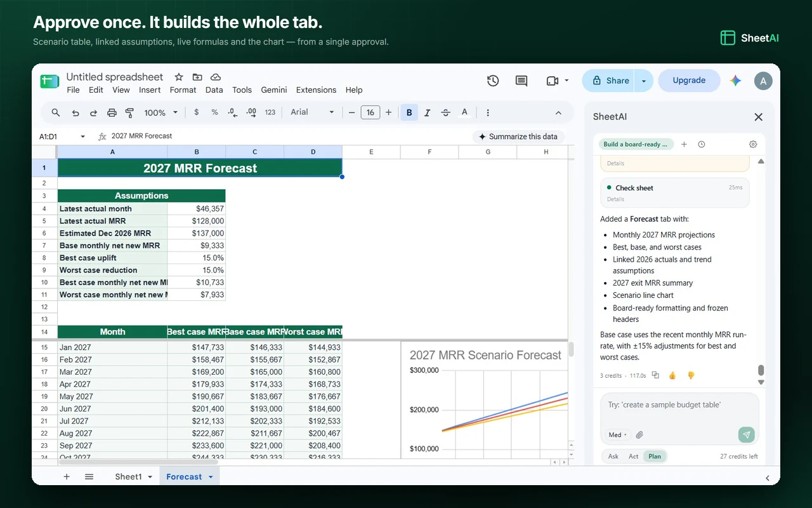This screenshot has width=812, height=508.
Task: Open the text color picker
Action: (464, 112)
